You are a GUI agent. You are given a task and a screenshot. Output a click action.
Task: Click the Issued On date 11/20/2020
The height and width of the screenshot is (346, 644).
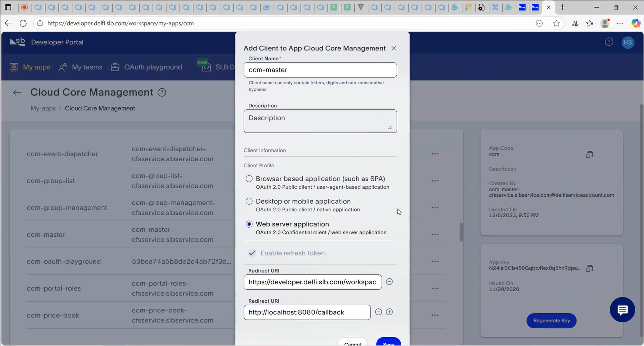pos(504,289)
